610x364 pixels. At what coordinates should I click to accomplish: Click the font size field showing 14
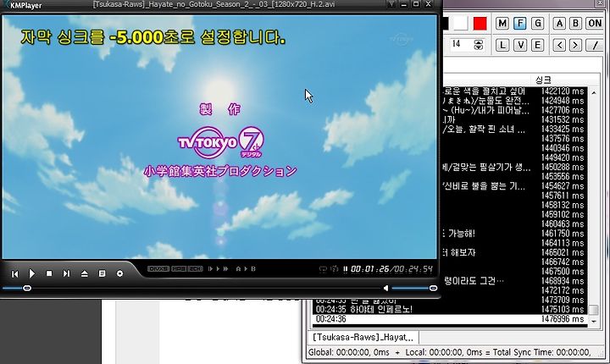461,44
